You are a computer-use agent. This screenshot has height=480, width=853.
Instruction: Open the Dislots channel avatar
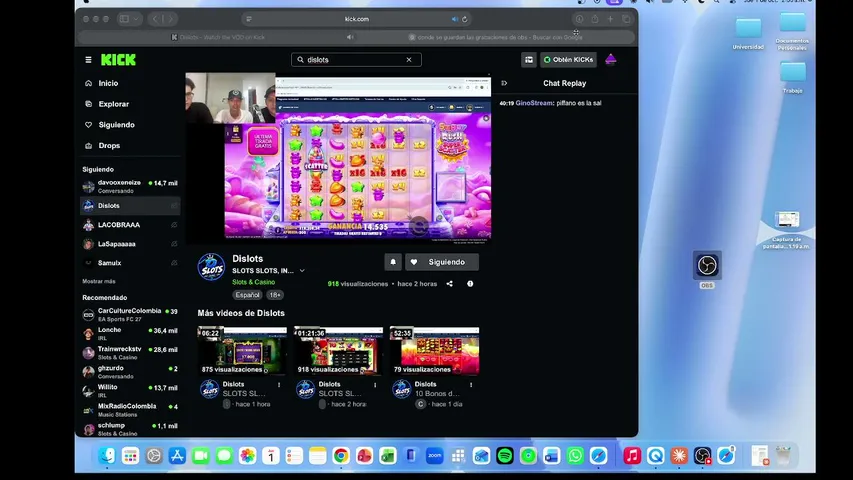(211, 267)
